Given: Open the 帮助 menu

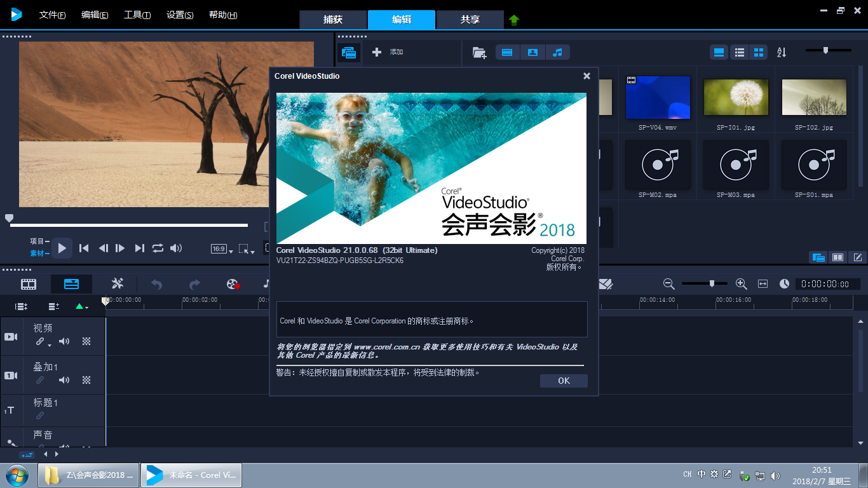Looking at the screenshot, I should click(223, 15).
